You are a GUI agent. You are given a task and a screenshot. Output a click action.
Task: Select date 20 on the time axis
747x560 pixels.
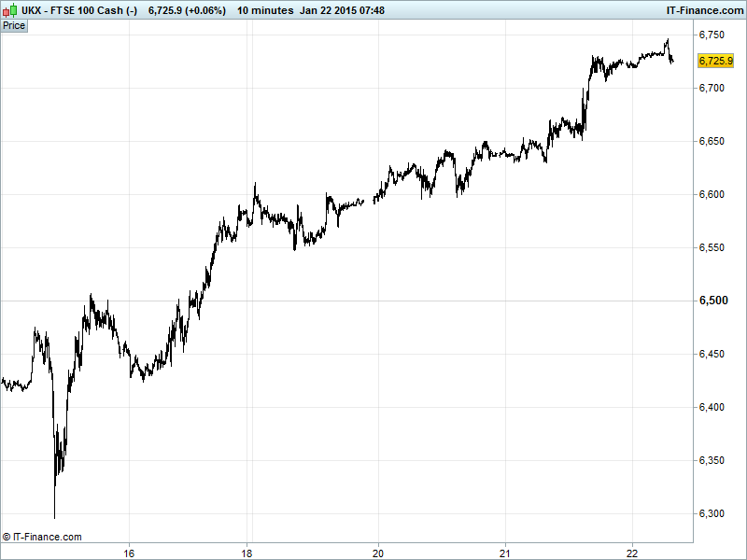click(378, 551)
